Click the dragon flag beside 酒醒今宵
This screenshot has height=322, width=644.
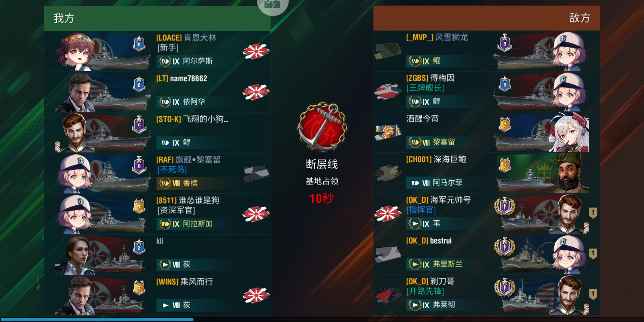[x=388, y=132]
